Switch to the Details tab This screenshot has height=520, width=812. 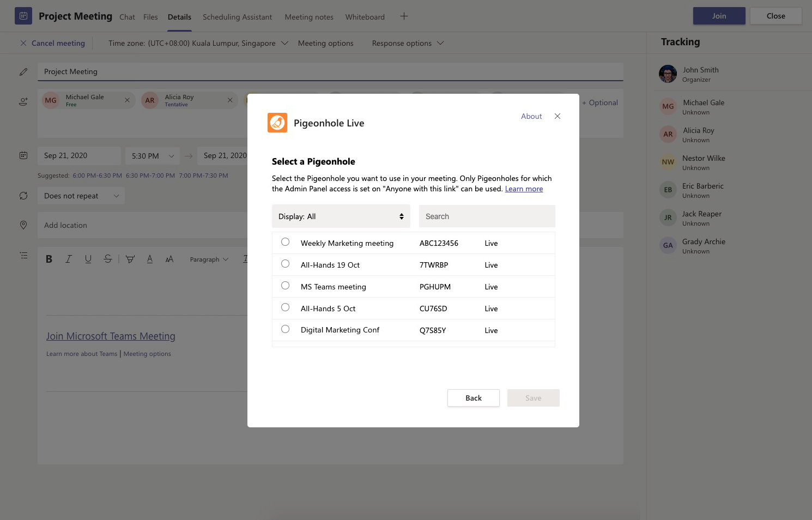(179, 17)
